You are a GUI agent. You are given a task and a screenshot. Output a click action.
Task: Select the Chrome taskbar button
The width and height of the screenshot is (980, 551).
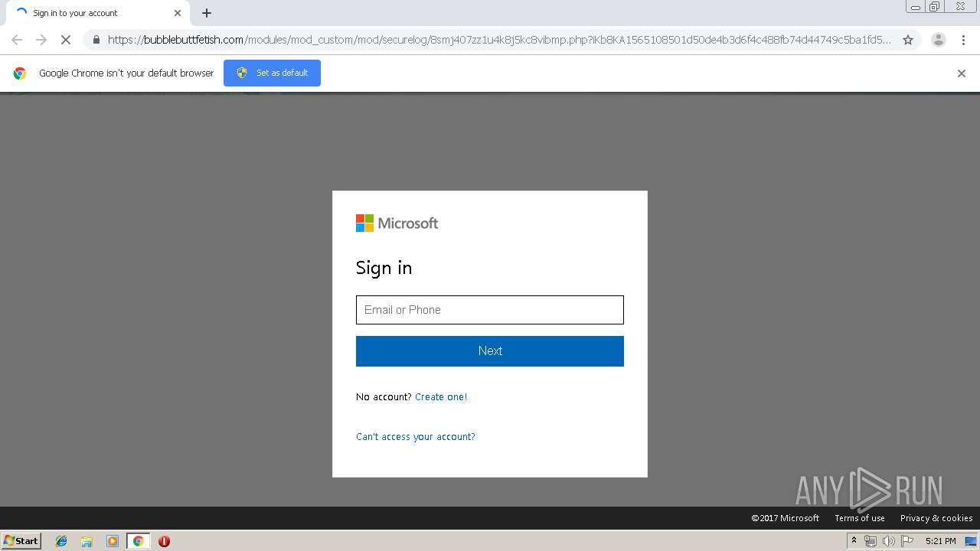click(x=138, y=541)
